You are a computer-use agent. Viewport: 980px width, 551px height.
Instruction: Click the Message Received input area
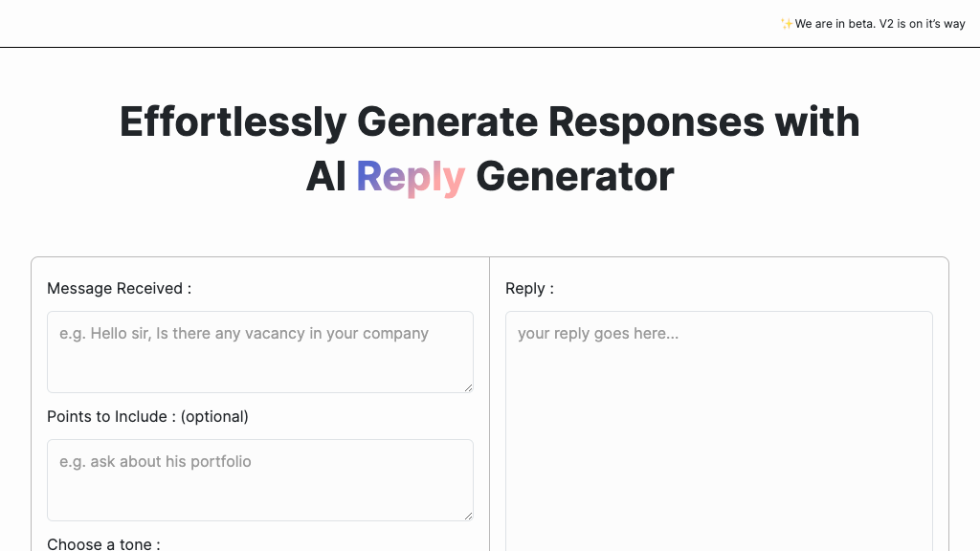(259, 352)
